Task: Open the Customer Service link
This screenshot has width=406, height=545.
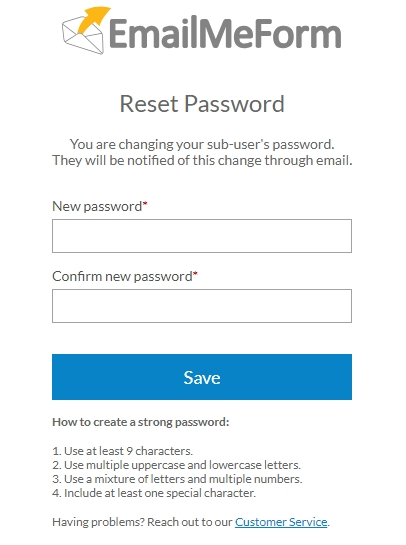Action: (281, 522)
